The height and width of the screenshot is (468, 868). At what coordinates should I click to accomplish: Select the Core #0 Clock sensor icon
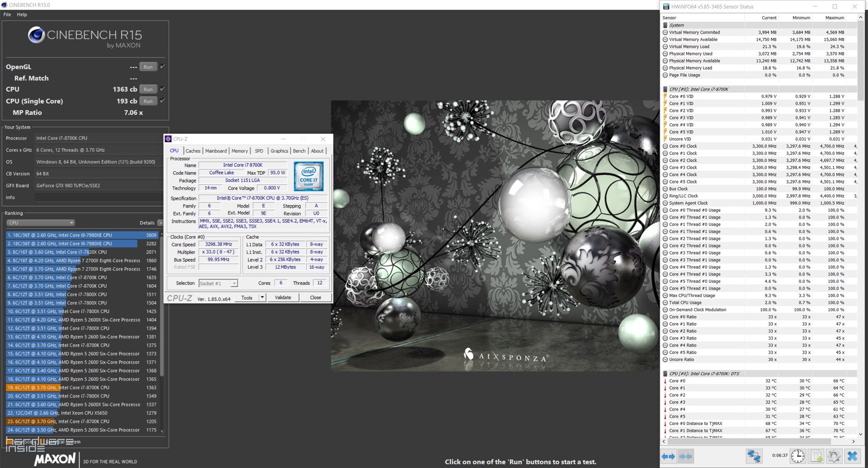[665, 146]
